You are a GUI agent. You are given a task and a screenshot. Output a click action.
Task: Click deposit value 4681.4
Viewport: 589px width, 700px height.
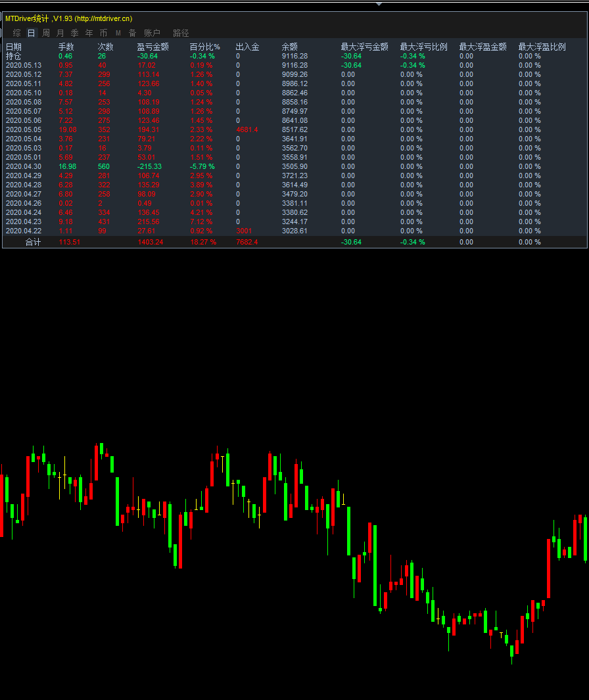coord(247,130)
